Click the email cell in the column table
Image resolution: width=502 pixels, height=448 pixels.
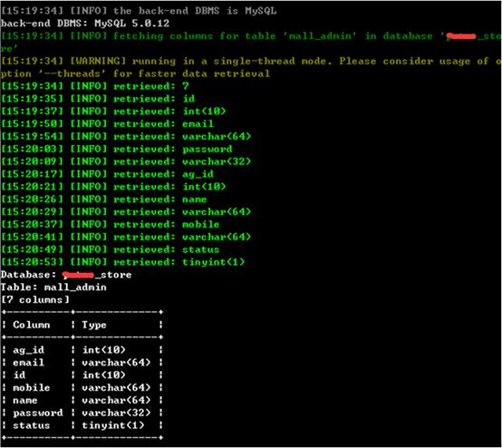pos(28,363)
